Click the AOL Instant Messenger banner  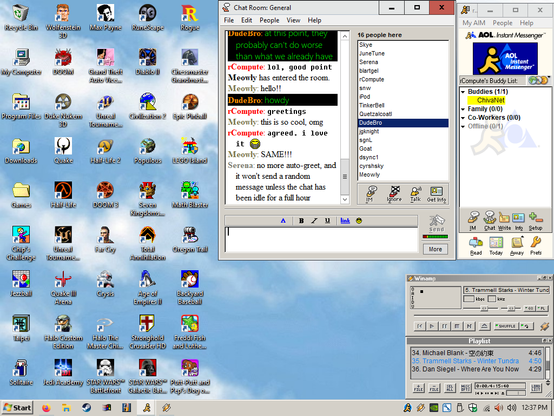[x=505, y=58]
